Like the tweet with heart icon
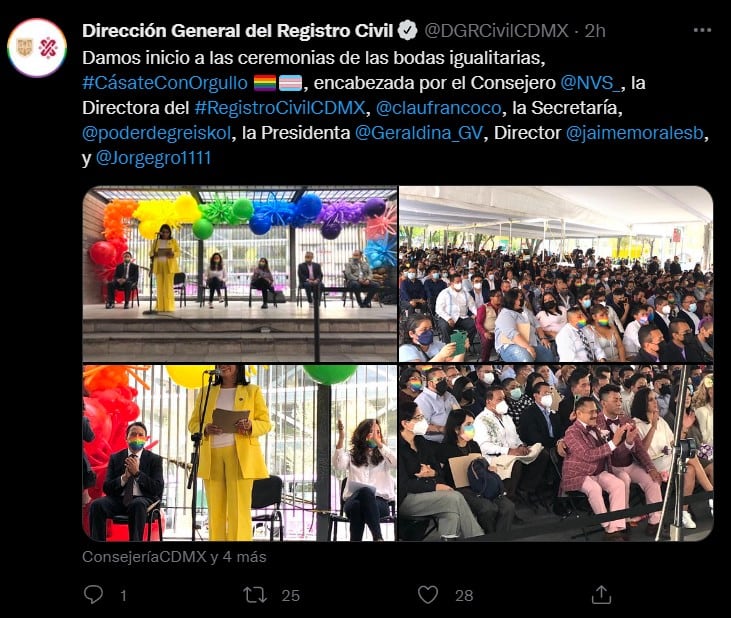This screenshot has height=618, width=731. click(428, 595)
